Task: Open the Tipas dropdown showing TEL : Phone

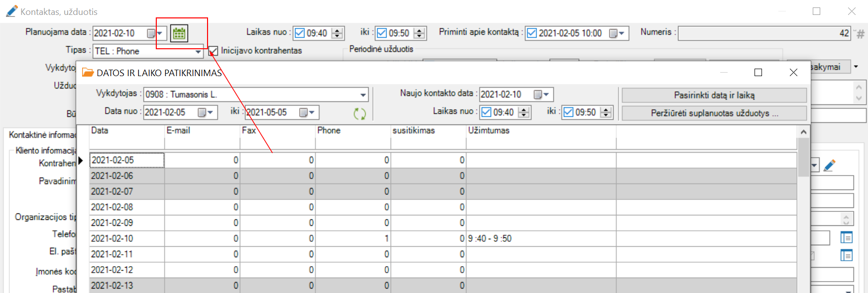Action: pos(198,51)
